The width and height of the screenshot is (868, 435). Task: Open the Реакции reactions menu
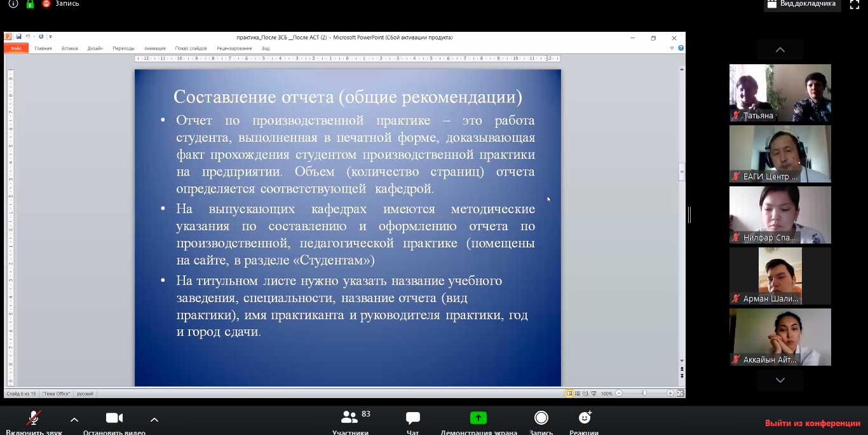pyautogui.click(x=584, y=419)
